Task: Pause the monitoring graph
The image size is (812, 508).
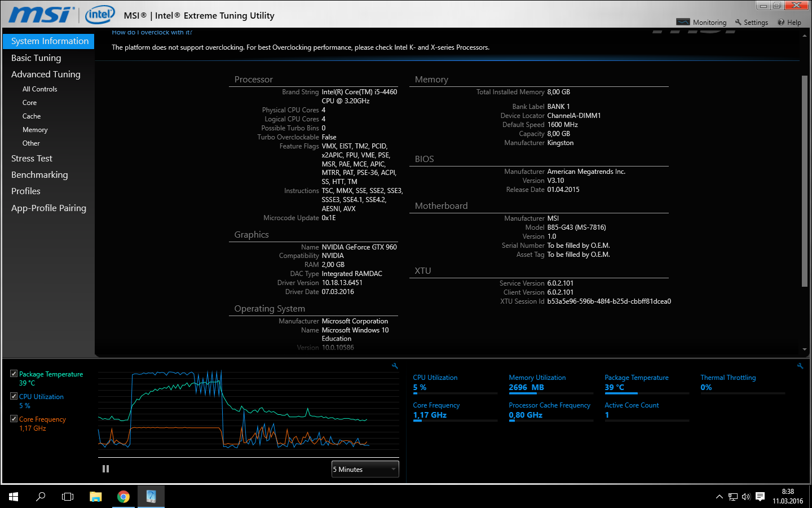Action: click(x=105, y=469)
